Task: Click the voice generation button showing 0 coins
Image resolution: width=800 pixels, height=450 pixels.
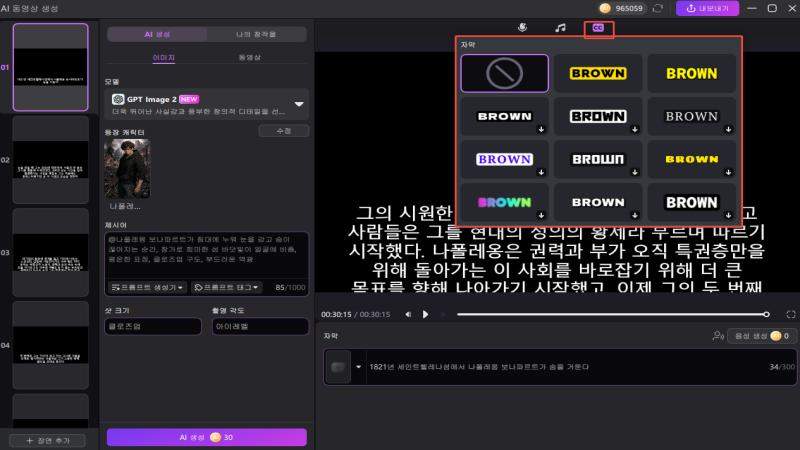Action: click(x=761, y=336)
